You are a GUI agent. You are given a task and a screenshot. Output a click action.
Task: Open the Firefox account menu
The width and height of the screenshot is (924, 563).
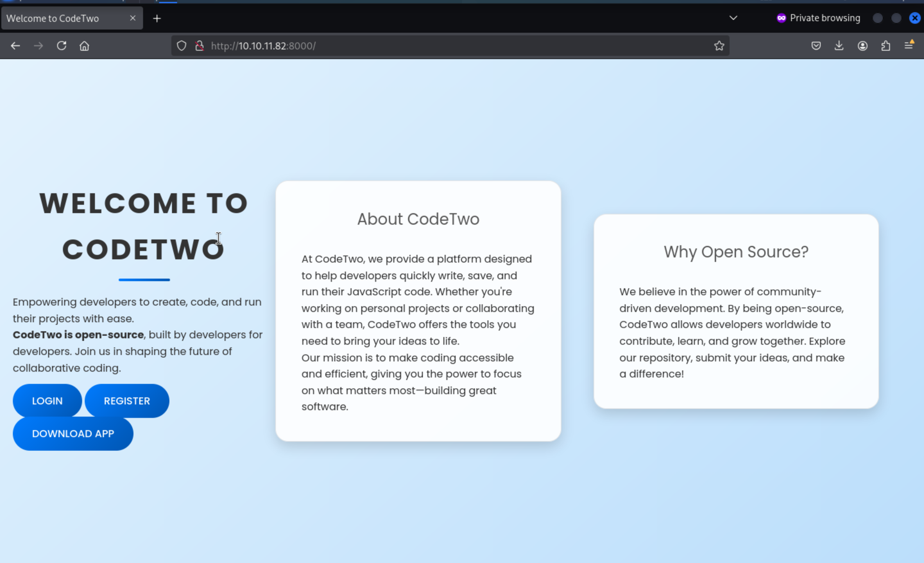[x=862, y=46]
